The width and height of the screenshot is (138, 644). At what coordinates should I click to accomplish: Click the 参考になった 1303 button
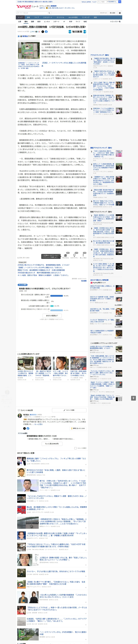coord(78,428)
